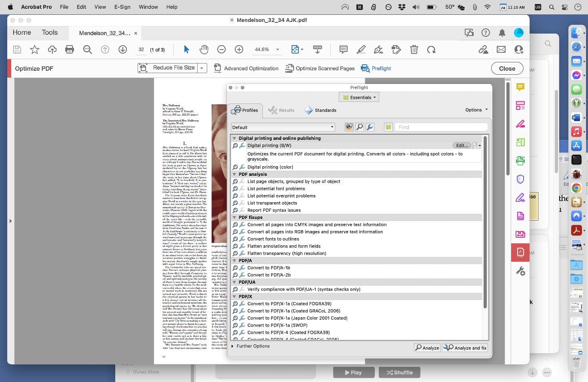The height and width of the screenshot is (382, 588).
Task: Click the Find search field in Preflight
Action: (441, 127)
